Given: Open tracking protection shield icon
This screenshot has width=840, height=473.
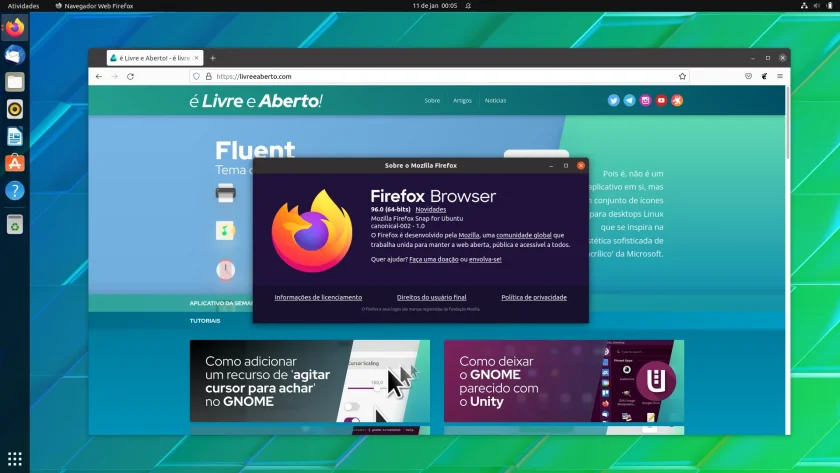Looking at the screenshot, I should click(197, 77).
